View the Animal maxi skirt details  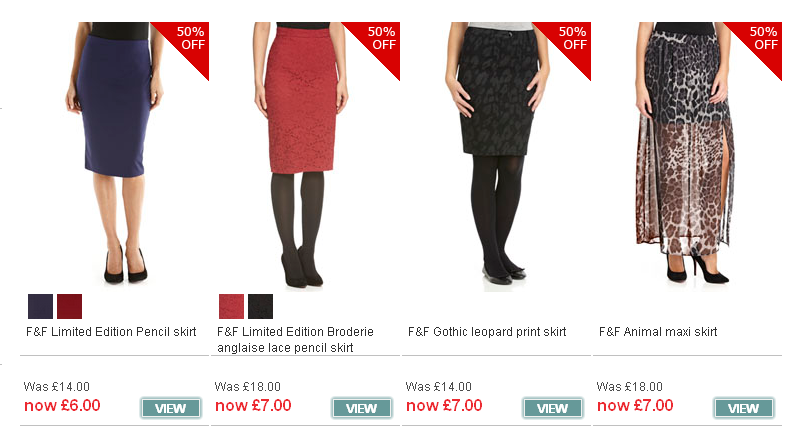pyautogui.click(x=744, y=408)
